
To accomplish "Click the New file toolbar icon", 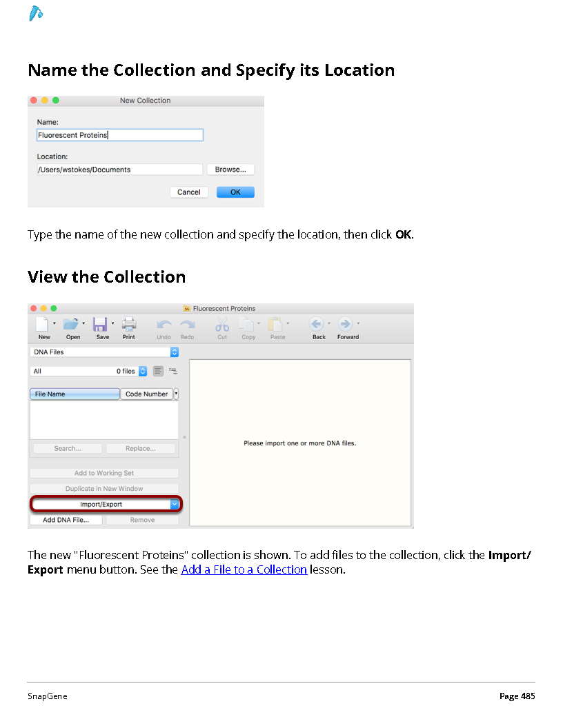I will click(42, 324).
